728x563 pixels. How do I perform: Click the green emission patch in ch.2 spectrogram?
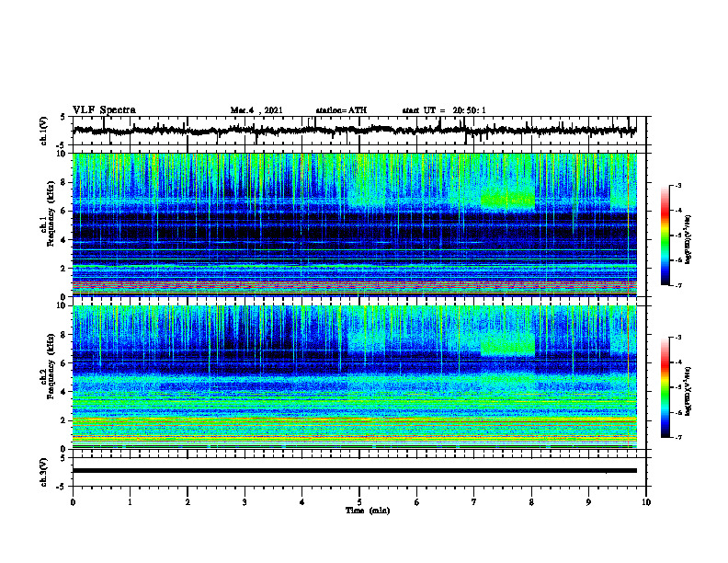507,346
